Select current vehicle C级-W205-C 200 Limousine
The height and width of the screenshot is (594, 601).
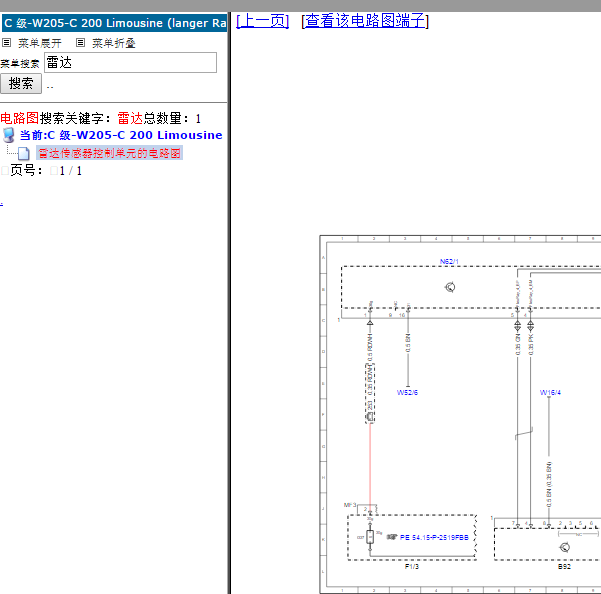pos(121,135)
